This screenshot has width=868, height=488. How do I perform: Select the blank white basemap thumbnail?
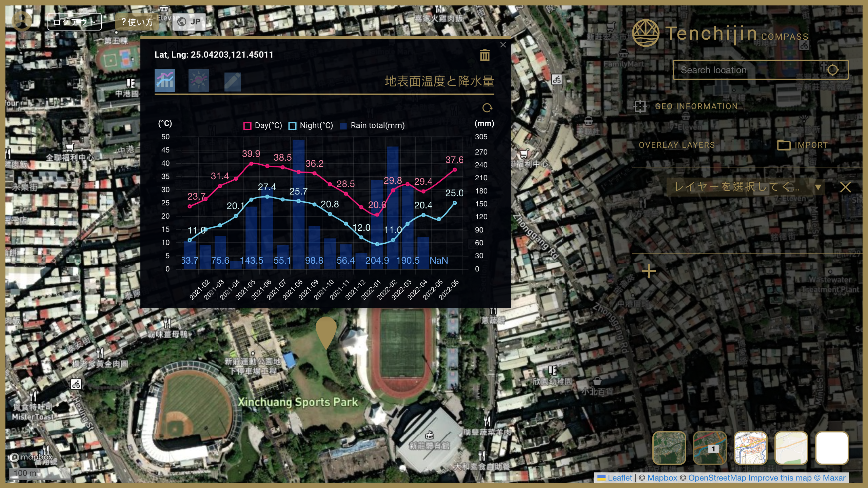[x=832, y=448]
